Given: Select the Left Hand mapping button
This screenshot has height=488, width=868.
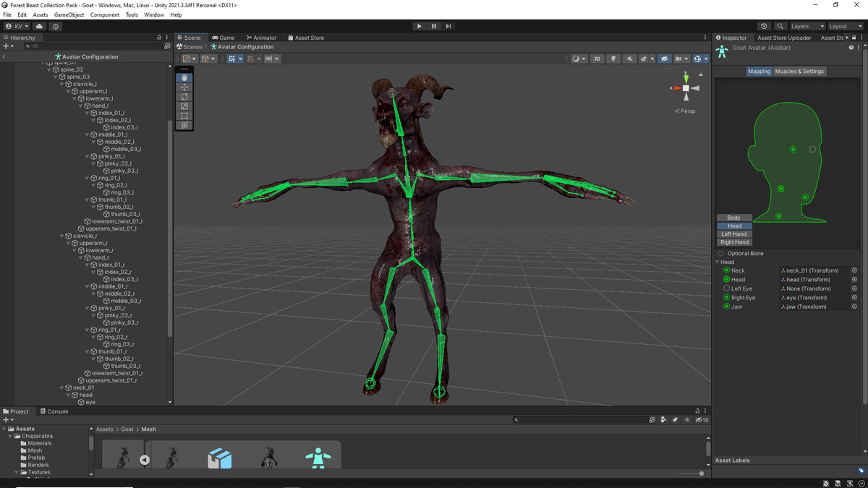Looking at the screenshot, I should [x=733, y=234].
